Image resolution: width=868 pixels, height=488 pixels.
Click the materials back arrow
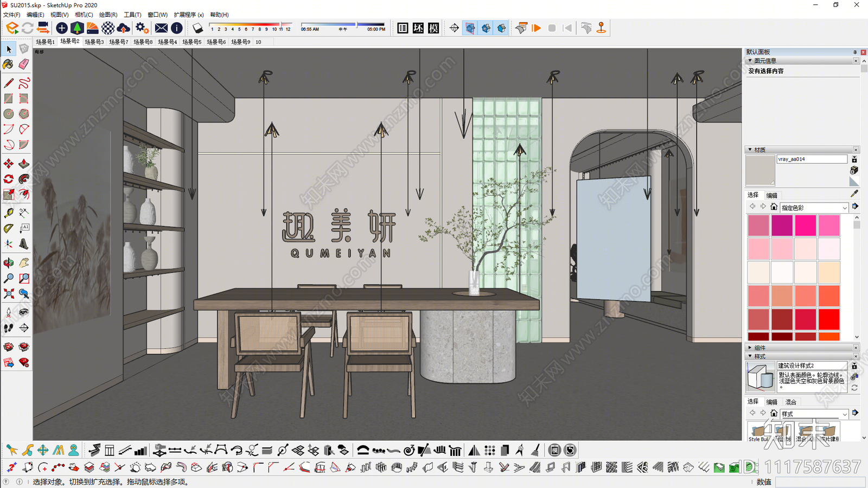752,207
